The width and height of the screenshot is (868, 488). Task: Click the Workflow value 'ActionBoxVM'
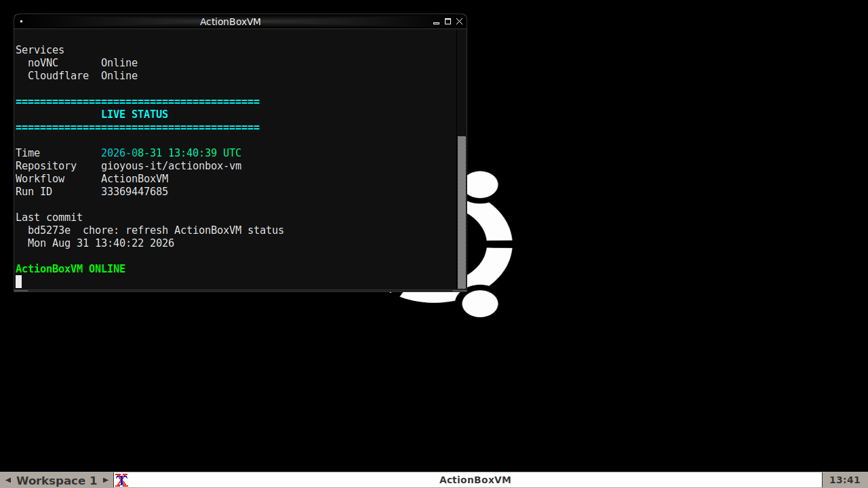[x=134, y=179]
